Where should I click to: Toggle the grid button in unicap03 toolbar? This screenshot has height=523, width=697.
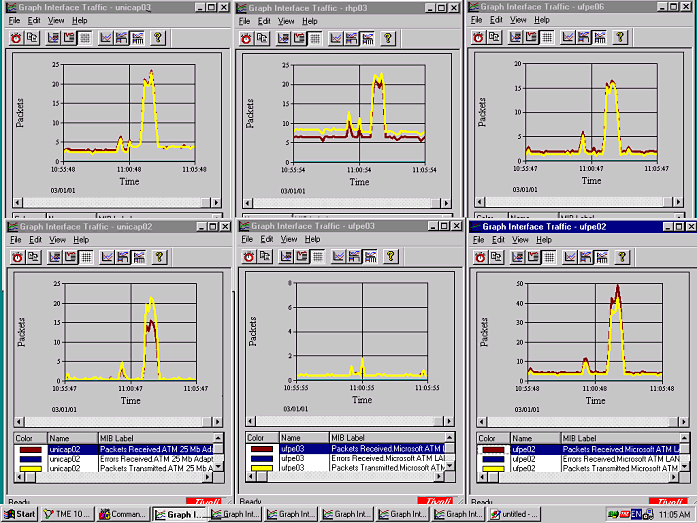pyautogui.click(x=86, y=37)
